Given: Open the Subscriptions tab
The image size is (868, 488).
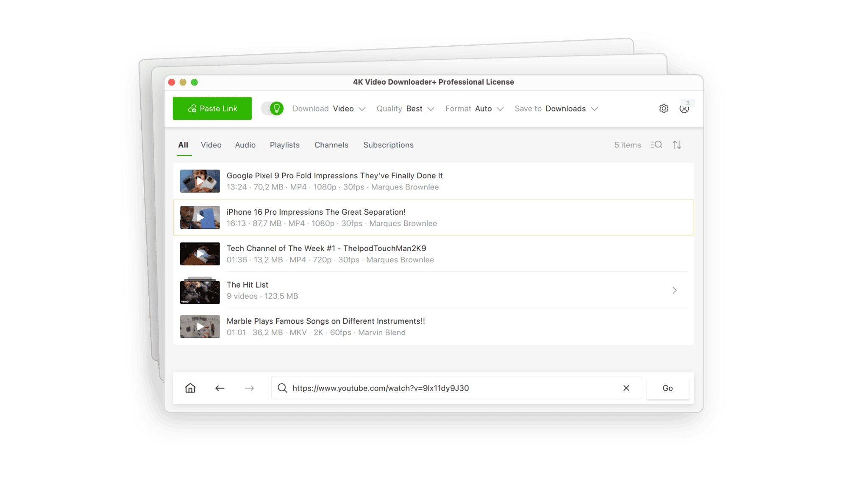Looking at the screenshot, I should [388, 145].
